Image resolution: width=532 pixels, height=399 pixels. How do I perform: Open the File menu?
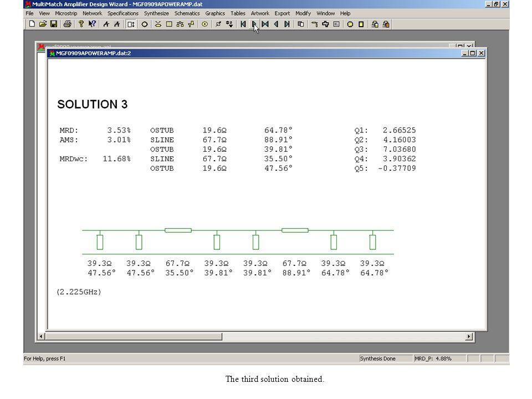click(x=29, y=13)
